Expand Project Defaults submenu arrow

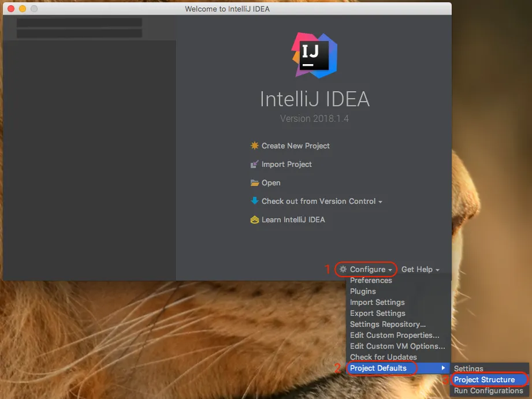tap(443, 368)
